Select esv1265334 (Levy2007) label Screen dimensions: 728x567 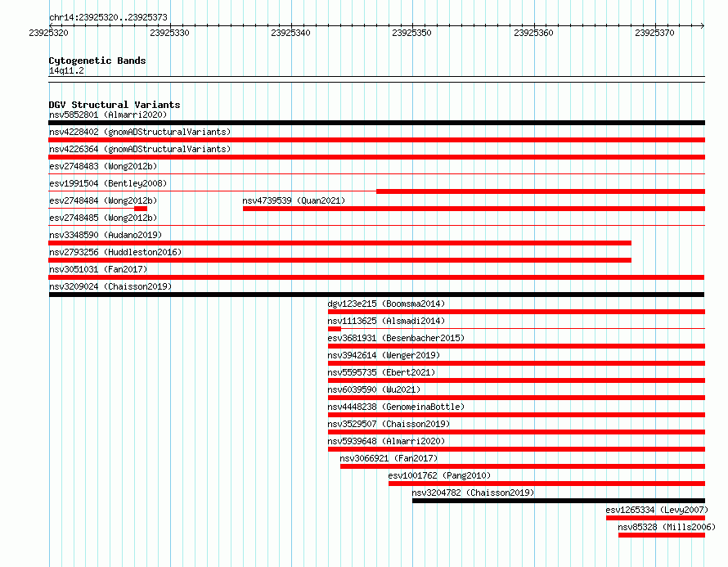click(x=657, y=510)
